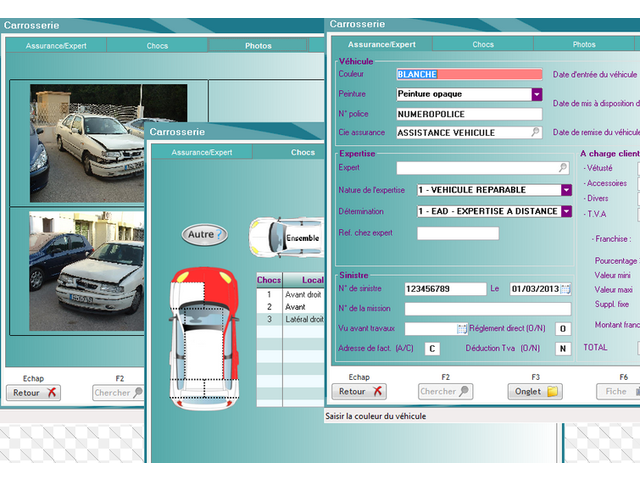
Task: Select choc row 3 Latéral droit
Action: click(x=290, y=319)
